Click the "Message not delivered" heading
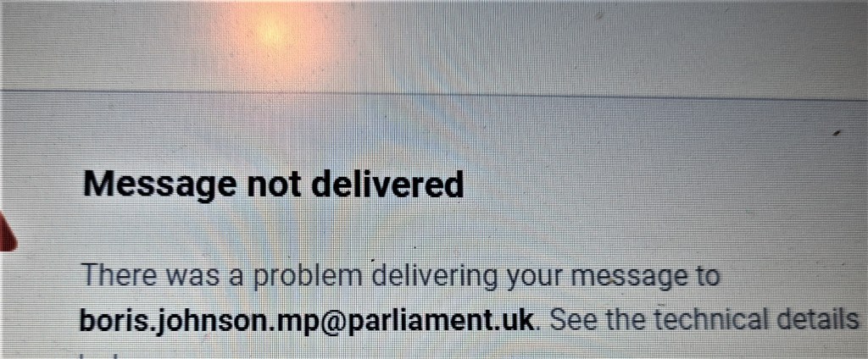The image size is (868, 359). [x=273, y=186]
